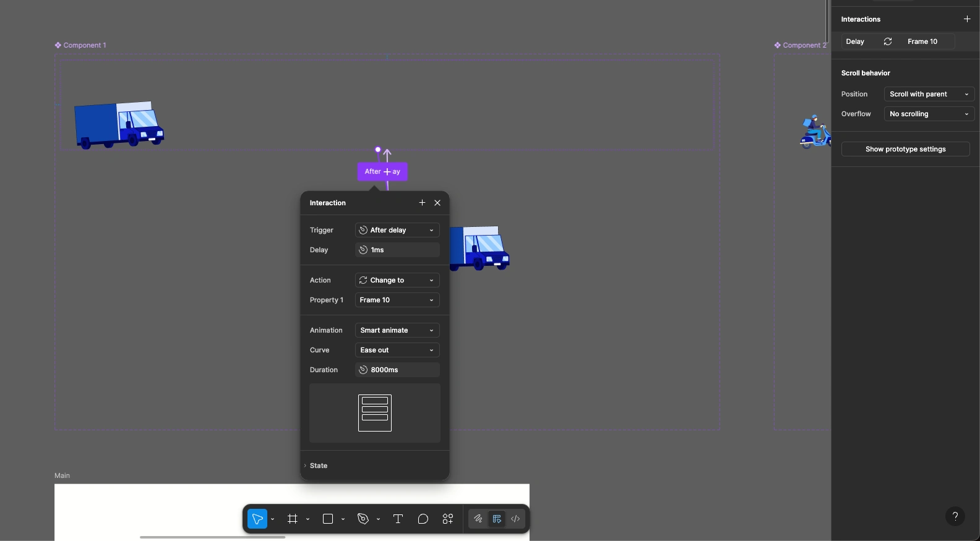980x541 pixels.
Task: Select the scooter rider in Component 2
Action: tap(815, 132)
